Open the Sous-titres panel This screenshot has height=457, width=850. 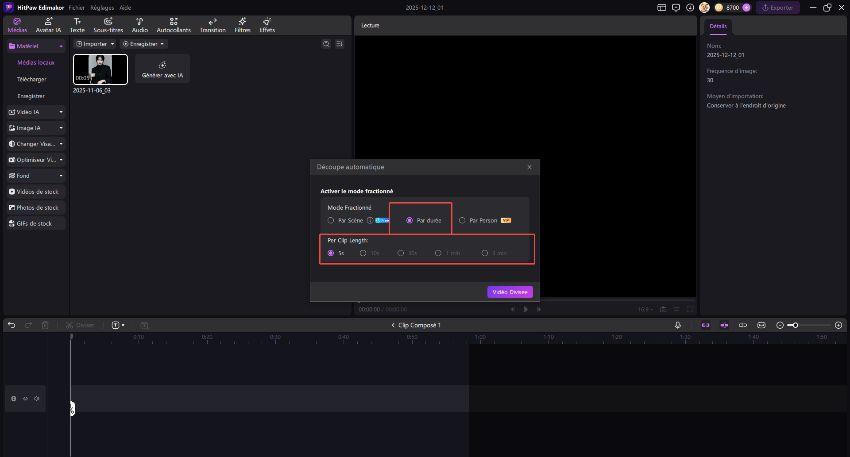click(x=108, y=24)
